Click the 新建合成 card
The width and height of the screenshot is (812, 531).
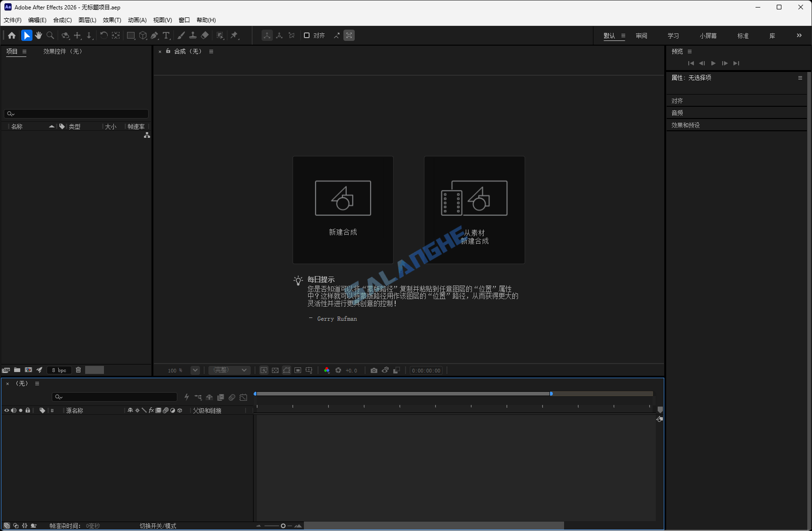point(343,210)
